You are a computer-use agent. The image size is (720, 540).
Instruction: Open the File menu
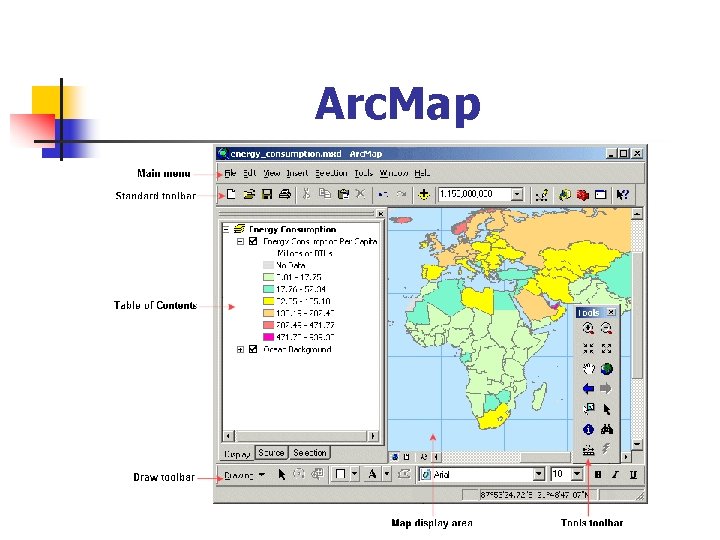(230, 173)
